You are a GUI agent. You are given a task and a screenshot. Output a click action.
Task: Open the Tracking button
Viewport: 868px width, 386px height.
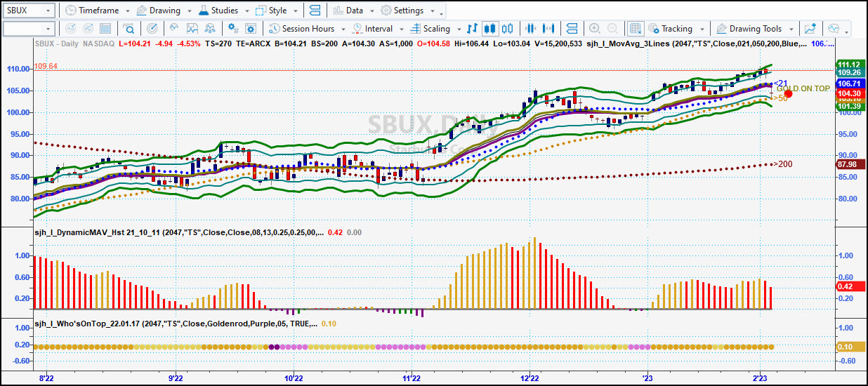[670, 29]
